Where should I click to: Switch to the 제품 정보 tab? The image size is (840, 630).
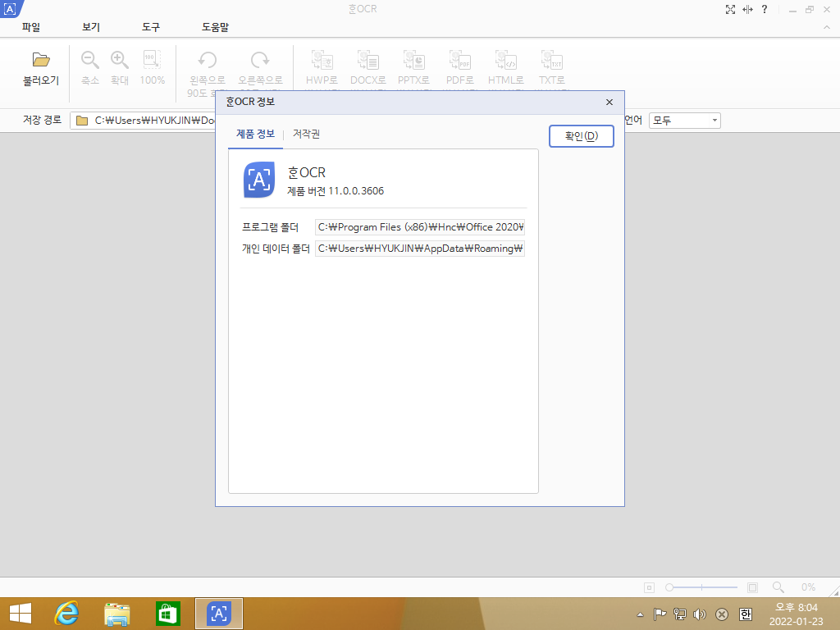[x=256, y=134]
